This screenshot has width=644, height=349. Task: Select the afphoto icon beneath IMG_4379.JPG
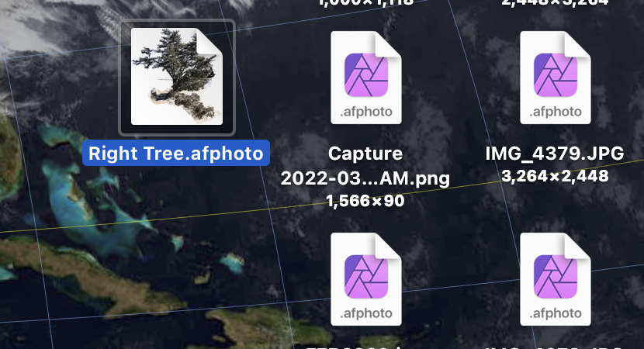556,279
